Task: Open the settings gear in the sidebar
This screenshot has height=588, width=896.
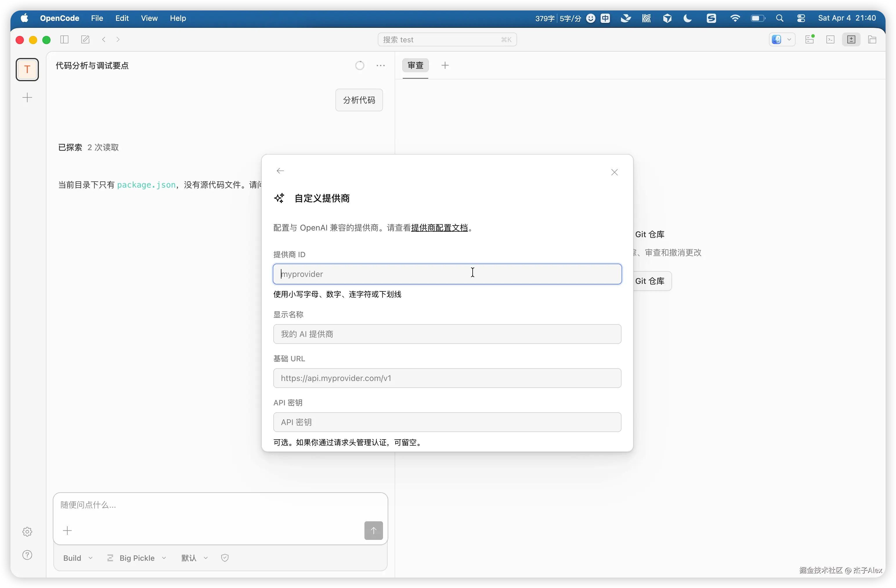Action: (x=27, y=531)
